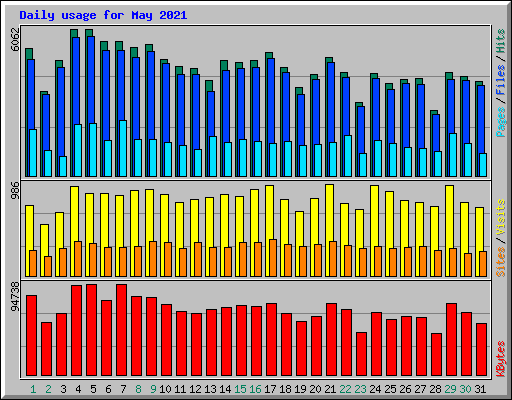Click the 'KBytes' legend label
The width and height of the screenshot is (512, 400).
[x=501, y=359]
